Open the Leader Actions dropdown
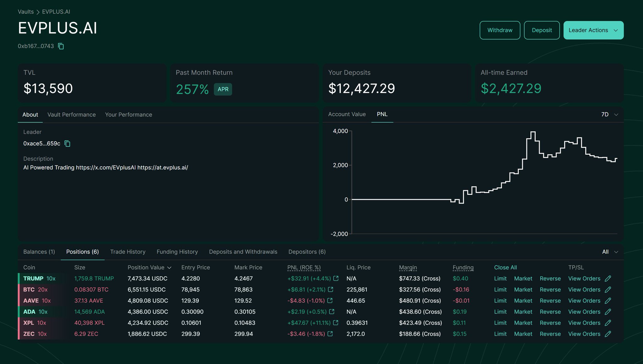This screenshot has height=364, width=643. 593,30
